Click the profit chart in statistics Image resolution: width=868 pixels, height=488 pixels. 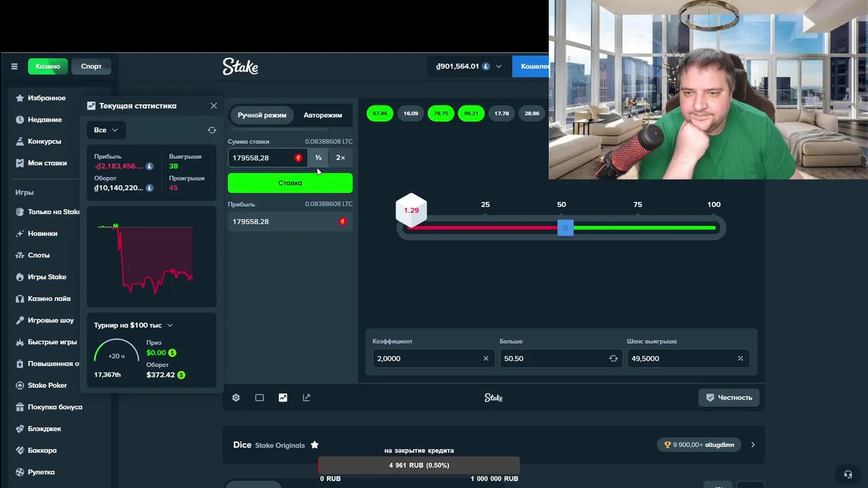tap(151, 256)
